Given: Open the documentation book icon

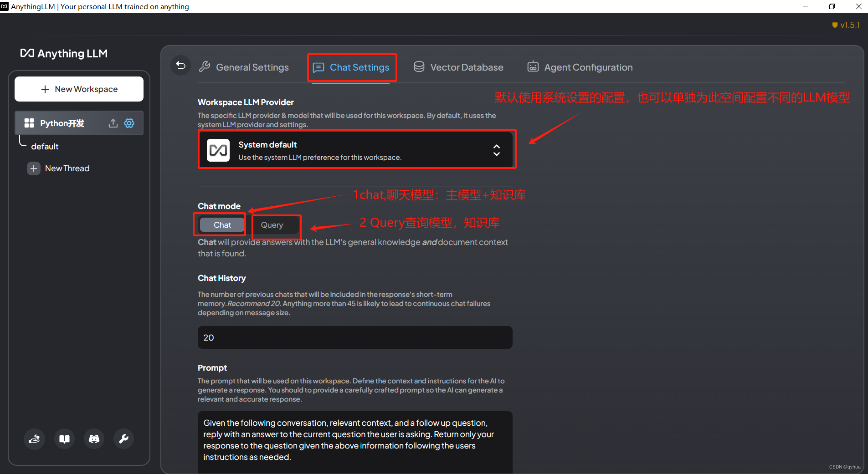Looking at the screenshot, I should [x=65, y=439].
